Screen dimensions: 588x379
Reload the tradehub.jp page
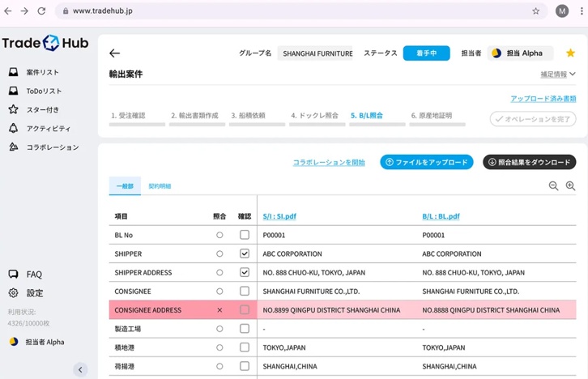(41, 11)
